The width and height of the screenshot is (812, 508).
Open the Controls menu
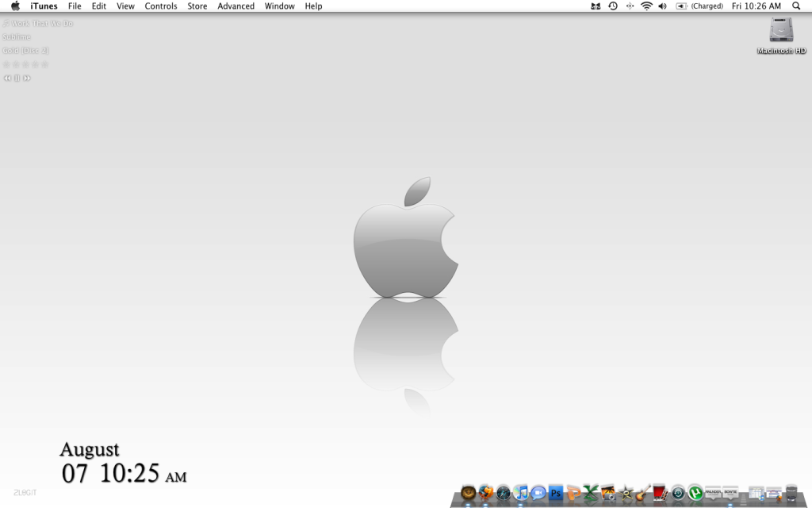[x=160, y=6]
